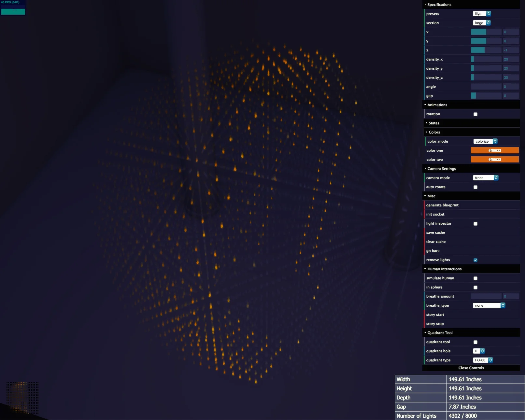Open the breathe_type dropdown showing none
The width and height of the screenshot is (525, 420).
pos(489,305)
